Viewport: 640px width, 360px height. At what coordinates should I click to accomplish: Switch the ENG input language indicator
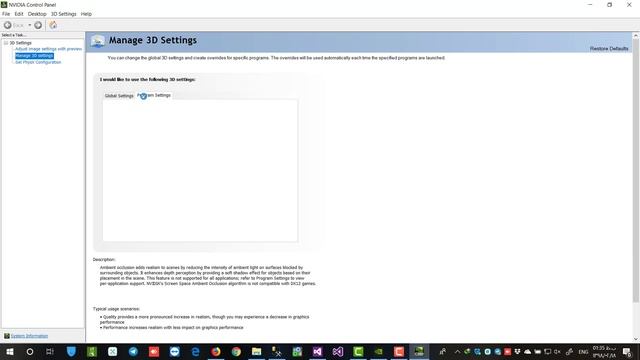[x=583, y=351]
